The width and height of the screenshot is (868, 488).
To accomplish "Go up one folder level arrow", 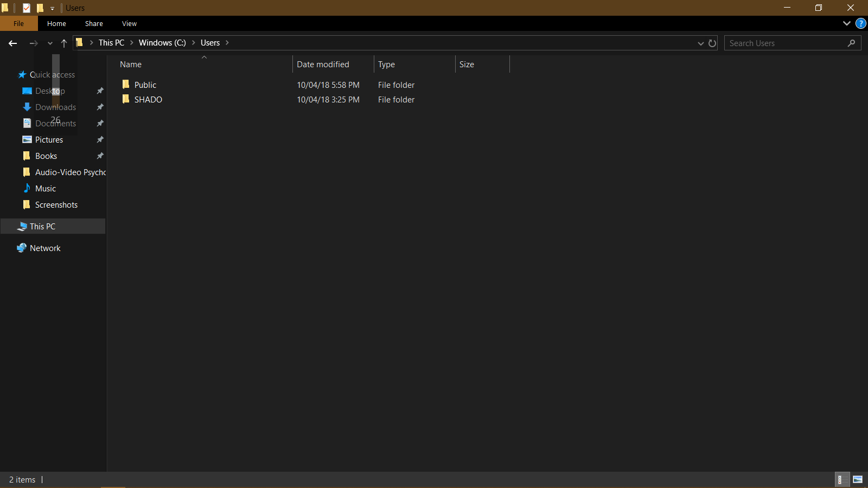I will click(x=64, y=43).
